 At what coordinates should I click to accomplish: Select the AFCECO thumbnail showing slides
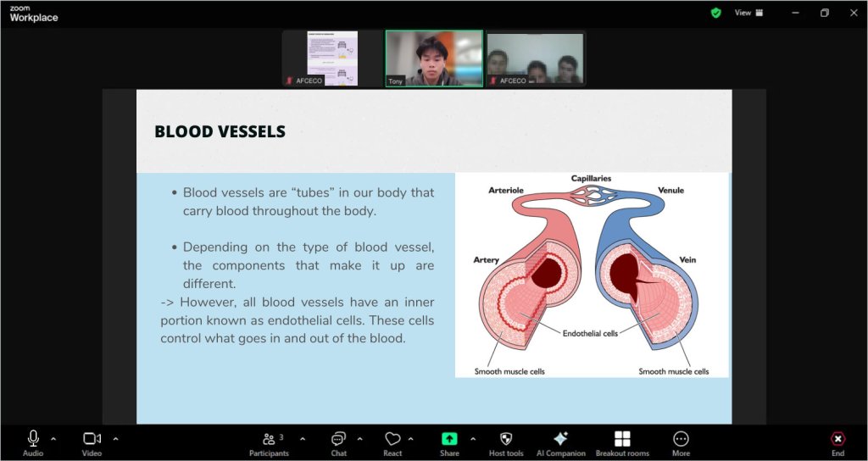(x=331, y=58)
